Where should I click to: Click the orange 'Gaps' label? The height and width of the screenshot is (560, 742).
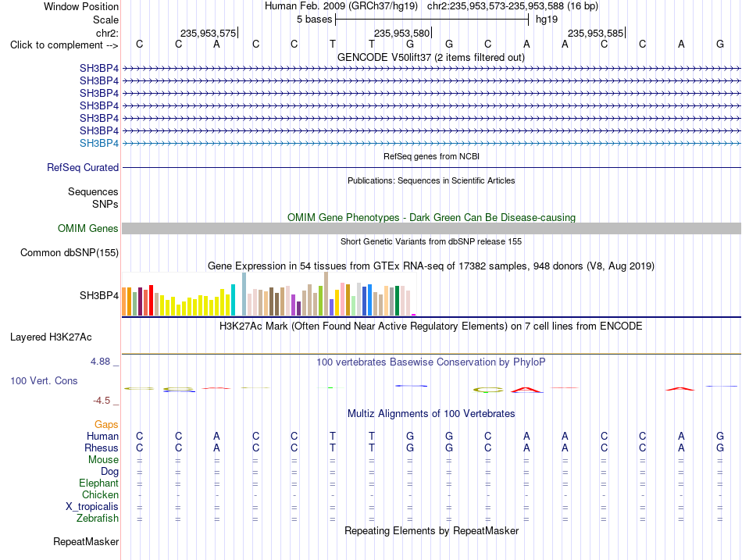click(x=106, y=425)
